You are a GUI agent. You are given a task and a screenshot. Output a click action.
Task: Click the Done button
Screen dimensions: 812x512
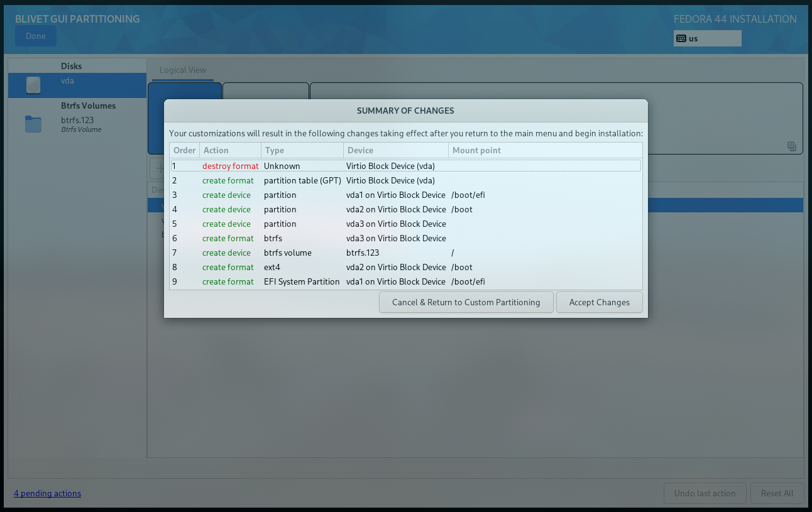point(36,36)
